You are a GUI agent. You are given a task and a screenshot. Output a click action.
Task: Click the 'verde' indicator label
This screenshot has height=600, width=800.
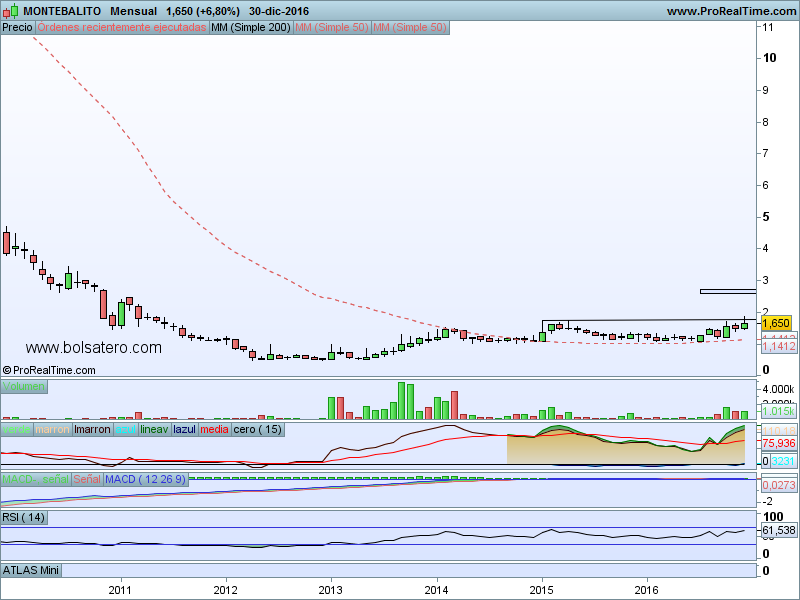tap(17, 430)
